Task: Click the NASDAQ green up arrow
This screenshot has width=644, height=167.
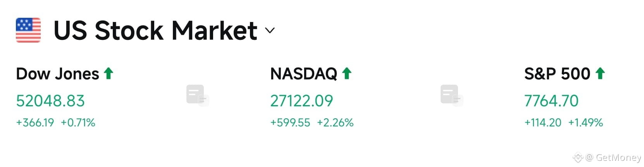Action: pyautogui.click(x=347, y=73)
